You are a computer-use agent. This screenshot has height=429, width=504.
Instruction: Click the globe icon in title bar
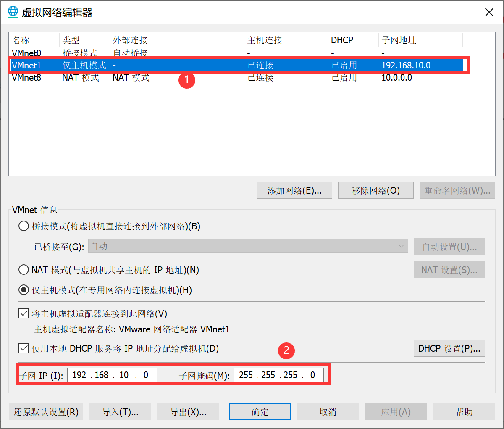coord(13,12)
